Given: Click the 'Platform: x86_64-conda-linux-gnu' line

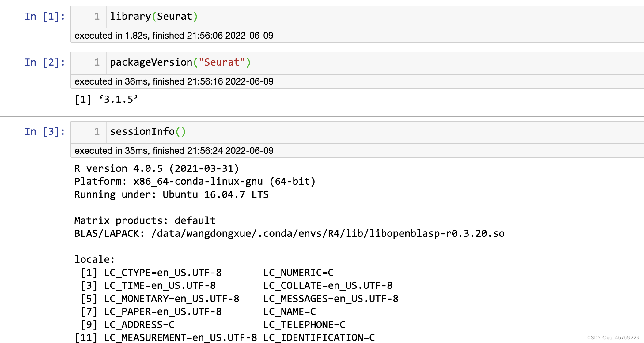Looking at the screenshot, I should (195, 181).
